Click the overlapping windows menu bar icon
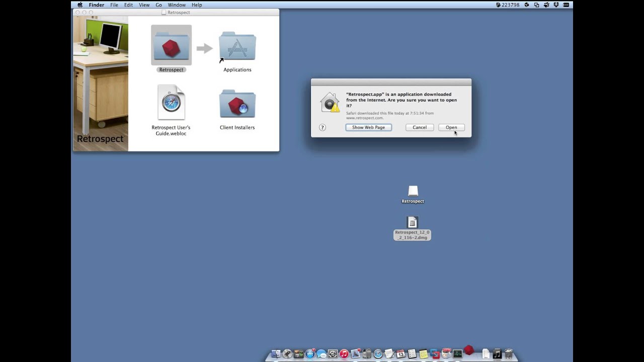This screenshot has width=644, height=362. pyautogui.click(x=536, y=5)
